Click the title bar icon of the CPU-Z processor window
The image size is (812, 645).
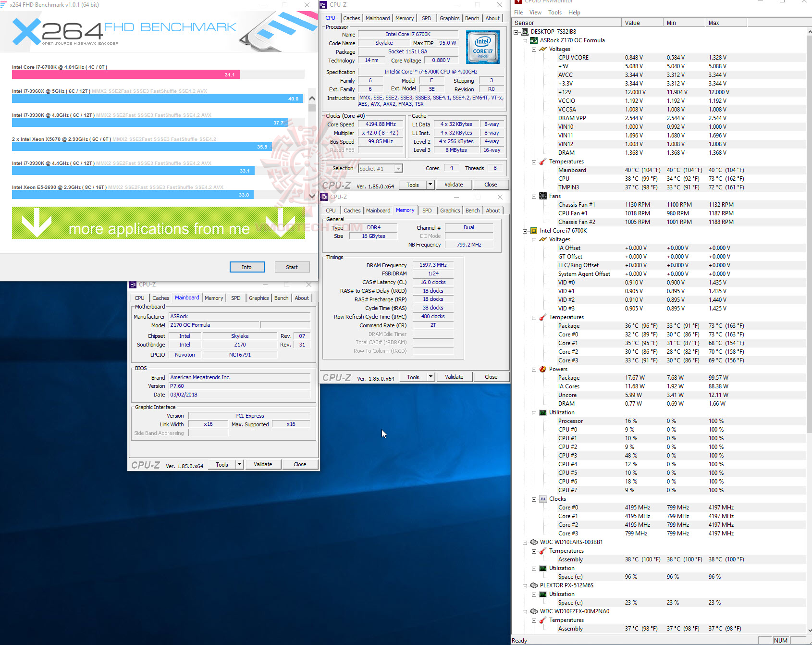click(x=324, y=5)
